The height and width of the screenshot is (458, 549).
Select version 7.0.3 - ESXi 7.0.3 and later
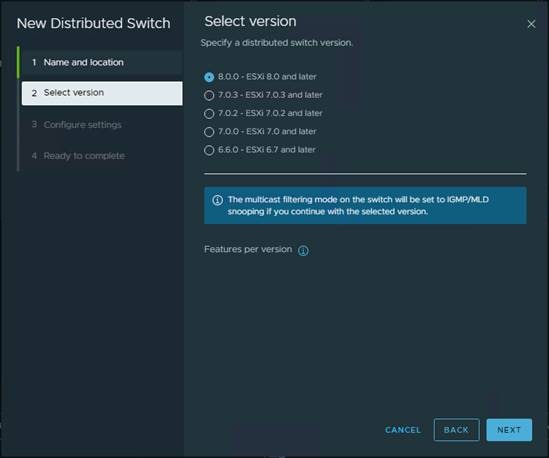tap(209, 95)
